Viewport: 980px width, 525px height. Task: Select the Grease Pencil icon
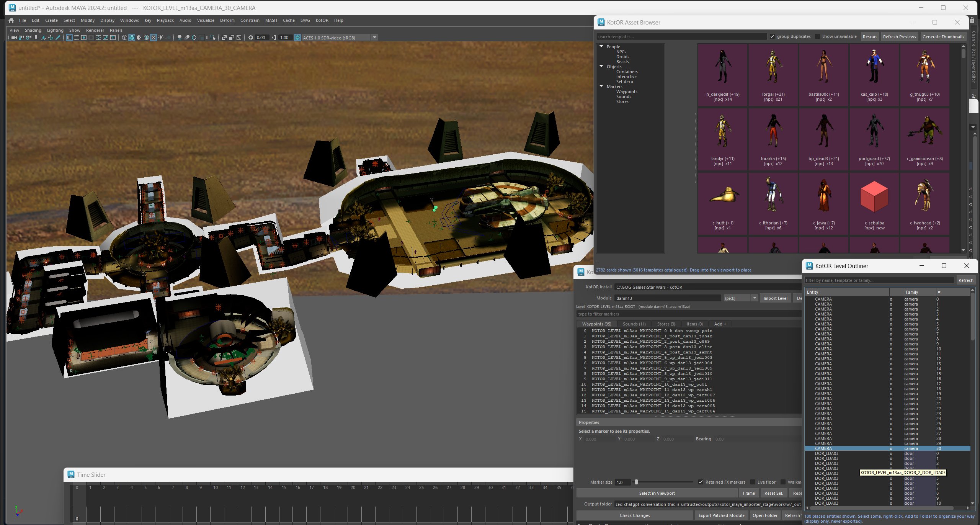click(57, 38)
